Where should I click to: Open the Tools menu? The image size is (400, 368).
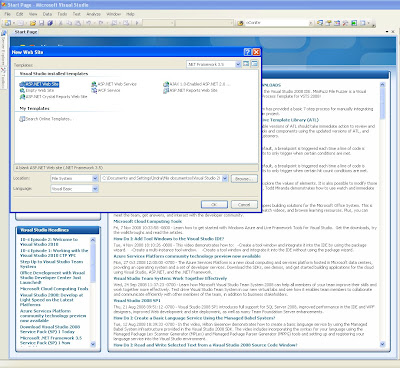point(62,14)
